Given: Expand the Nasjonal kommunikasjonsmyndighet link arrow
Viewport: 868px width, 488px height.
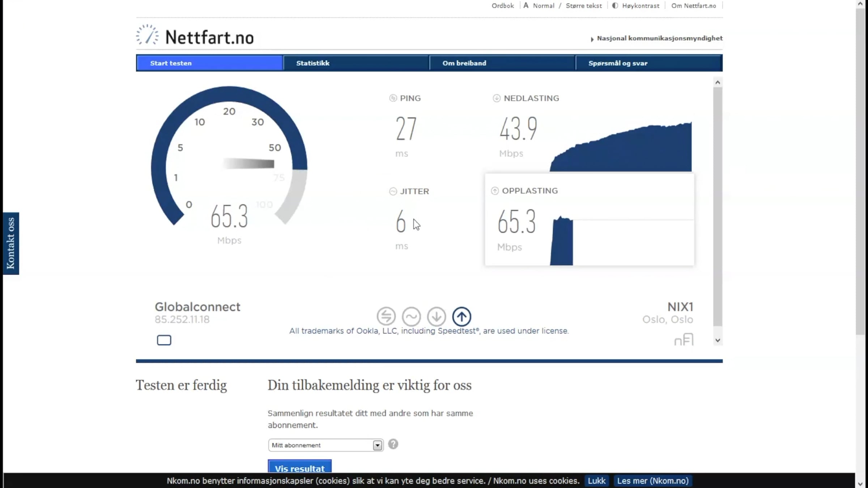Looking at the screenshot, I should click(592, 39).
